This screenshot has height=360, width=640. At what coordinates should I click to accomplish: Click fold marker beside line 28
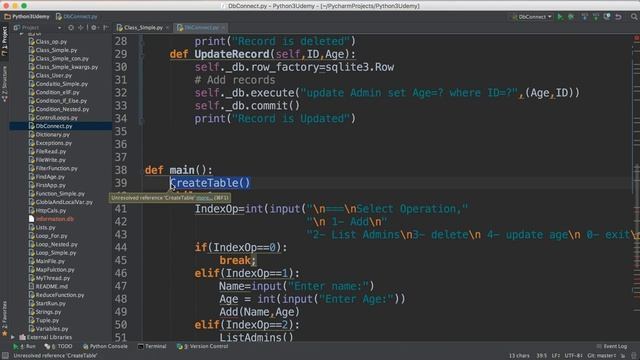[x=141, y=41]
